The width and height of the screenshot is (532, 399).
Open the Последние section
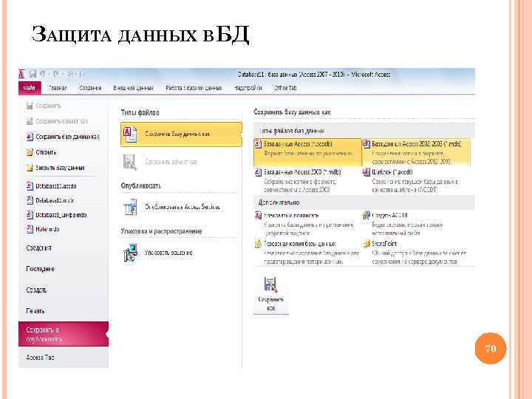coord(41,269)
